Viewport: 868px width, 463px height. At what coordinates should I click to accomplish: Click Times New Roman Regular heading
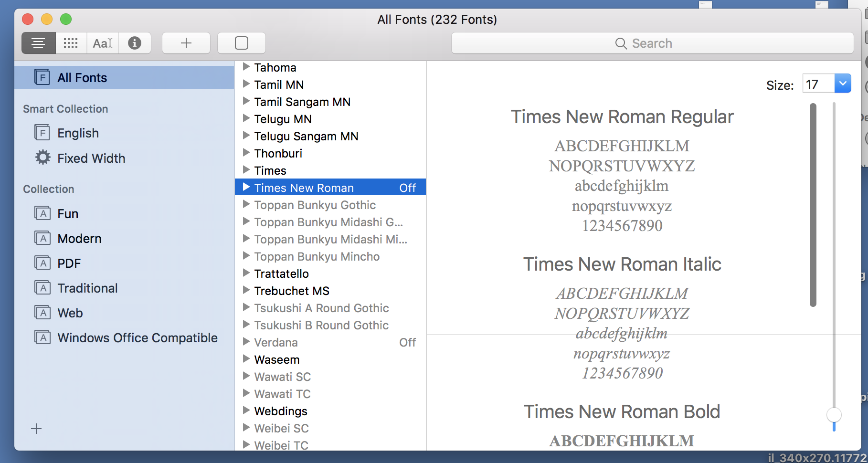(622, 117)
